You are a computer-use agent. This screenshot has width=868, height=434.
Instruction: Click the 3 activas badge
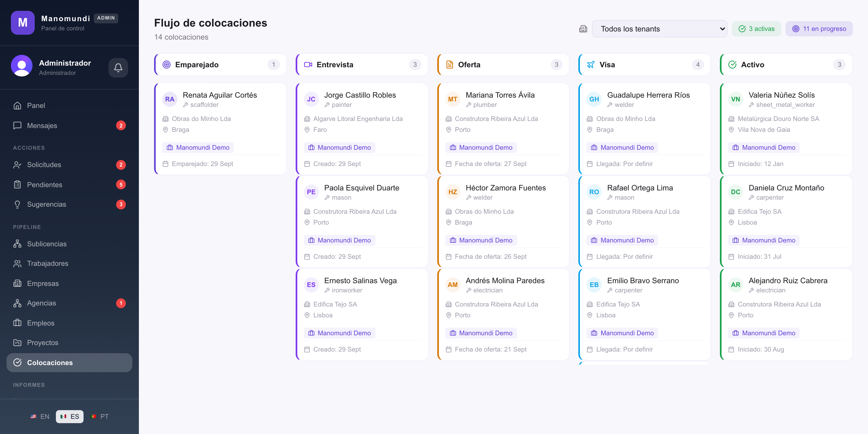(756, 29)
